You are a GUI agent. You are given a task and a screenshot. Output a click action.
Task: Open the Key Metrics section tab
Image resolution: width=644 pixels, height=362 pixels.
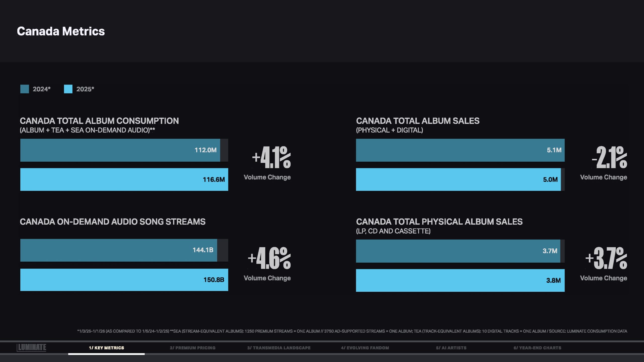tap(106, 348)
